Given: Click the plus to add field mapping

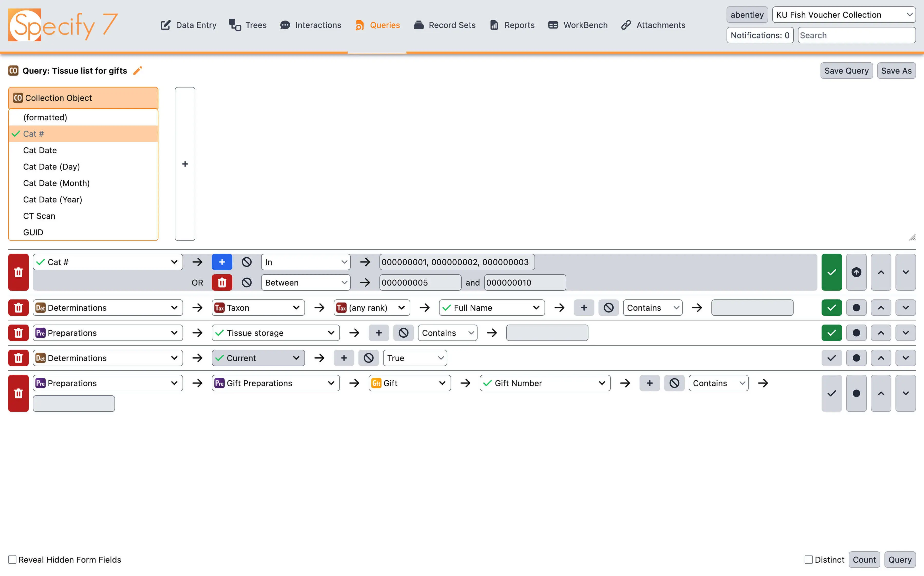Looking at the screenshot, I should point(185,164).
